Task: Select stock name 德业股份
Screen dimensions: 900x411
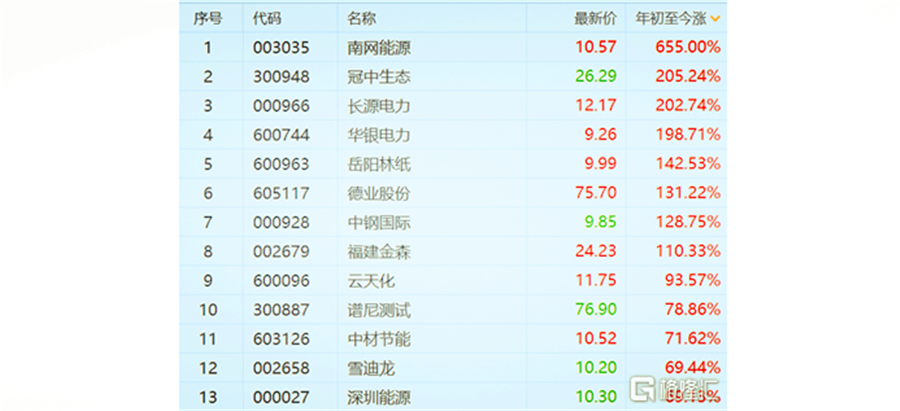Action: click(379, 194)
